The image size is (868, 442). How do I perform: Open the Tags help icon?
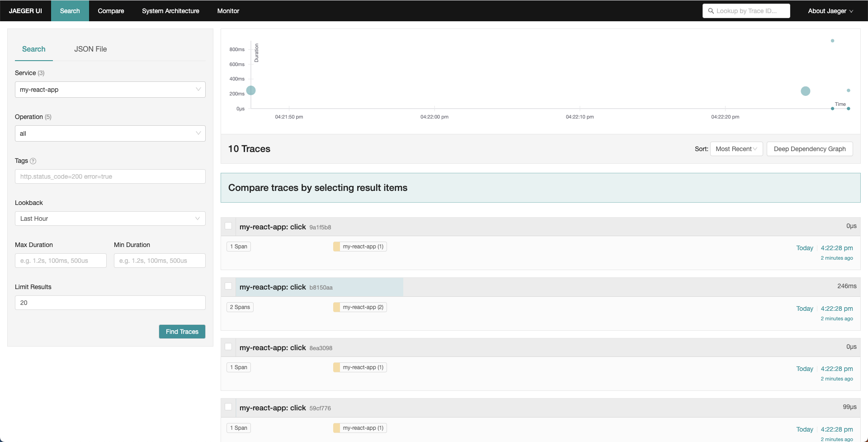point(33,161)
